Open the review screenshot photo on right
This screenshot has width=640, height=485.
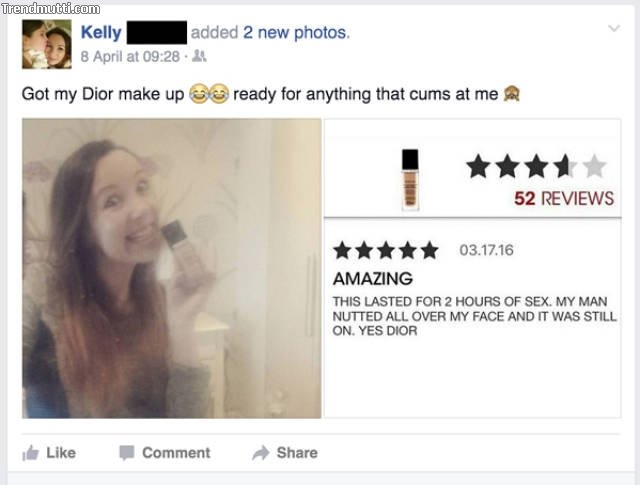tap(473, 268)
